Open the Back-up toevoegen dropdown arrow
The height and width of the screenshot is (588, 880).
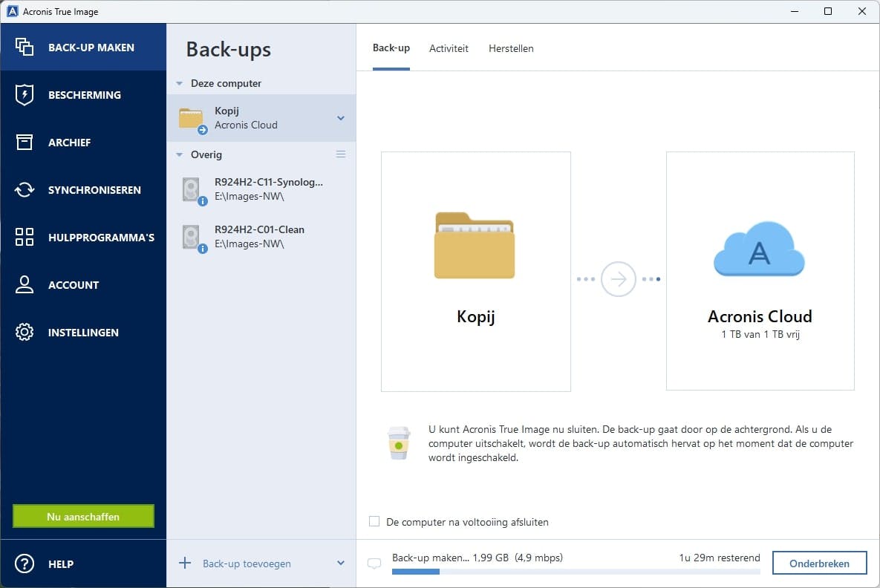click(x=341, y=563)
